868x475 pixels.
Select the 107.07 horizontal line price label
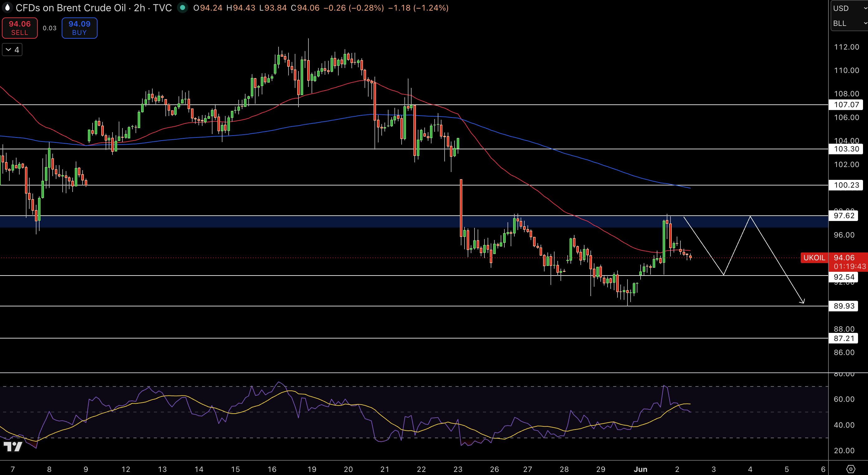click(x=846, y=104)
